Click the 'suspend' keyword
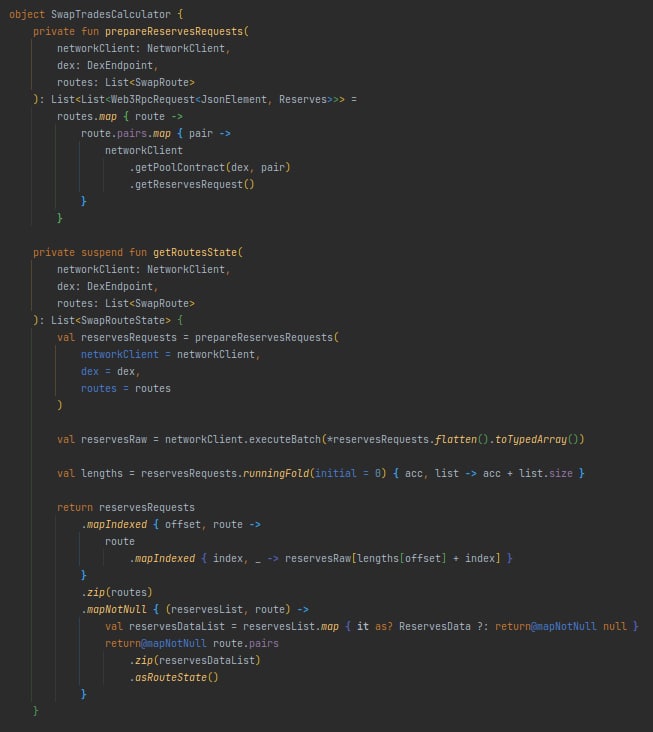The image size is (653, 732). coord(102,253)
